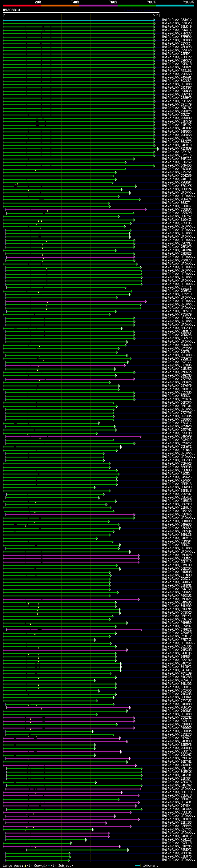
Task: Open hit UniRef100_B6T3L6
Action: click(x=177, y=139)
